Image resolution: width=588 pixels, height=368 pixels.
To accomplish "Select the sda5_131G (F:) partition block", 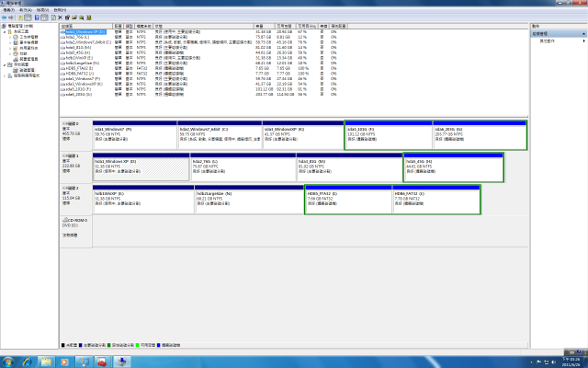I will coord(389,135).
